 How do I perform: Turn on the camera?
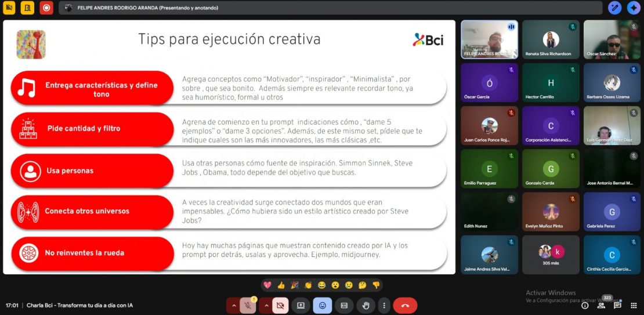281,305
